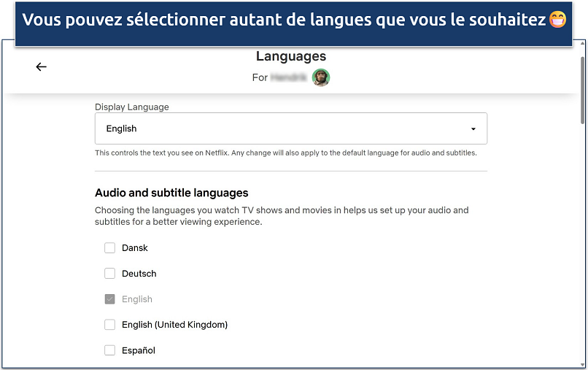Click the English (United Kingdom) label text
This screenshot has height=370, width=588.
[x=175, y=325]
